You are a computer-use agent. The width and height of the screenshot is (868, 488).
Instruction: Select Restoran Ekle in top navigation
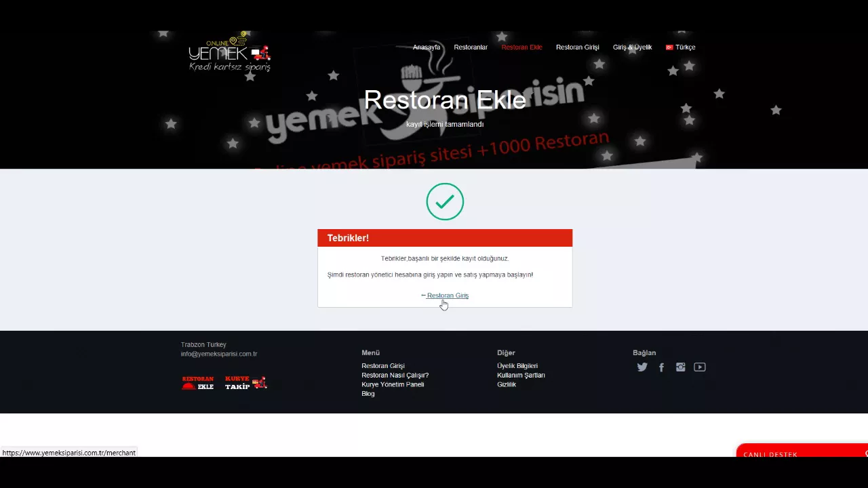pyautogui.click(x=521, y=47)
